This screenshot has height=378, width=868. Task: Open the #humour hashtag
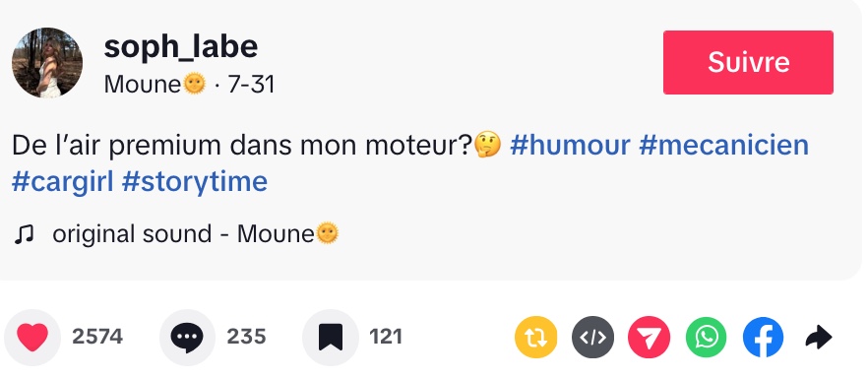pyautogui.click(x=570, y=146)
